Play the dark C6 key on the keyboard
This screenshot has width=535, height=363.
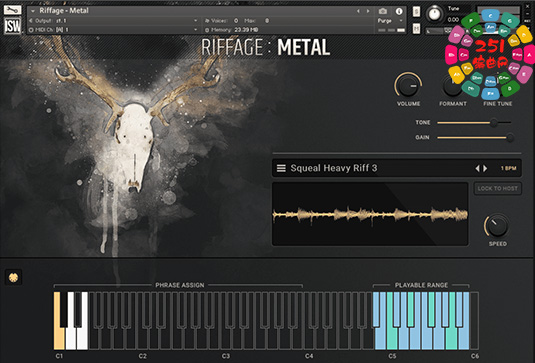[x=475, y=321]
